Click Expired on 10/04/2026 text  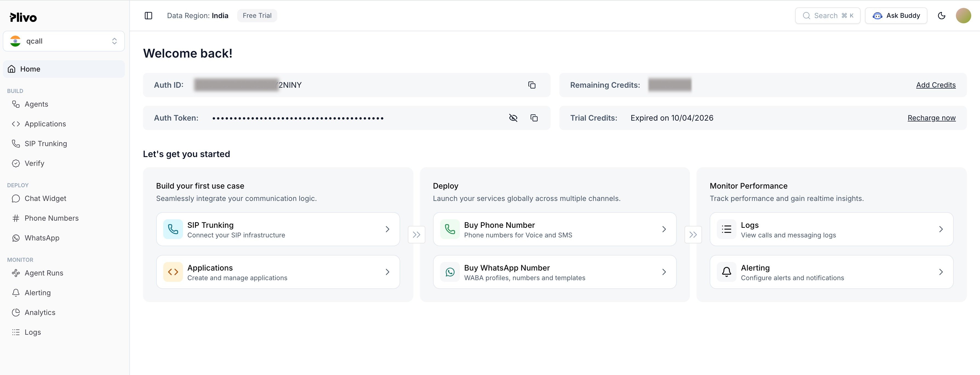point(672,118)
